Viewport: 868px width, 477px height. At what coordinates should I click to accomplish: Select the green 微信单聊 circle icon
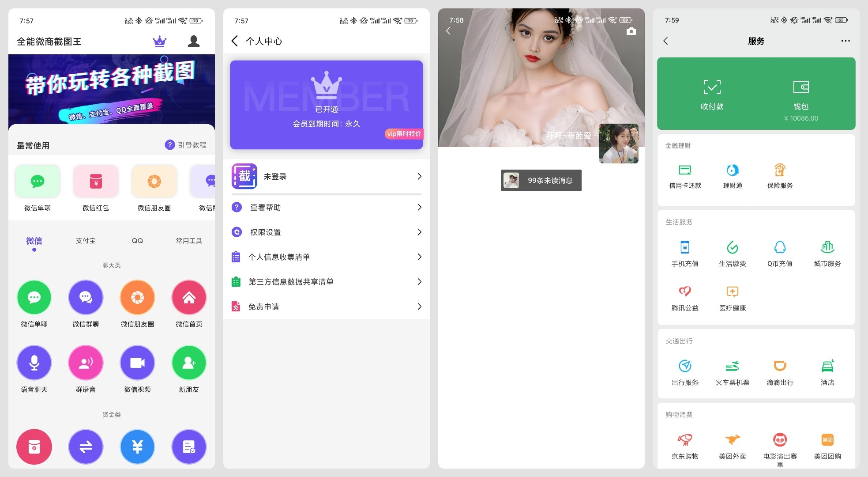click(34, 297)
